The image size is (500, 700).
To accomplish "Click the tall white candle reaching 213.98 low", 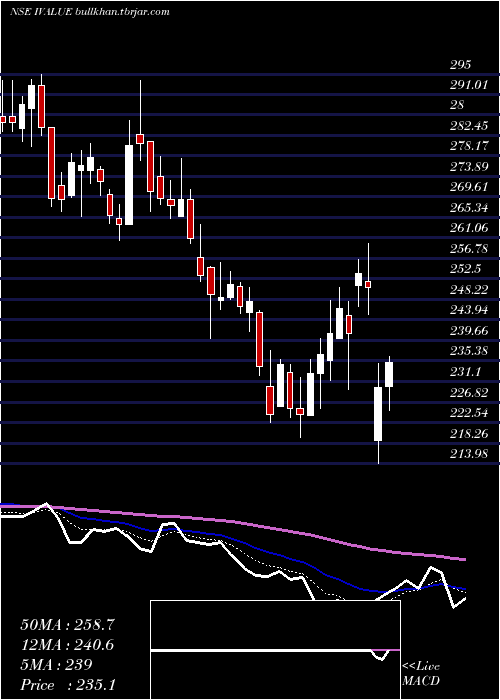I will [378, 414].
